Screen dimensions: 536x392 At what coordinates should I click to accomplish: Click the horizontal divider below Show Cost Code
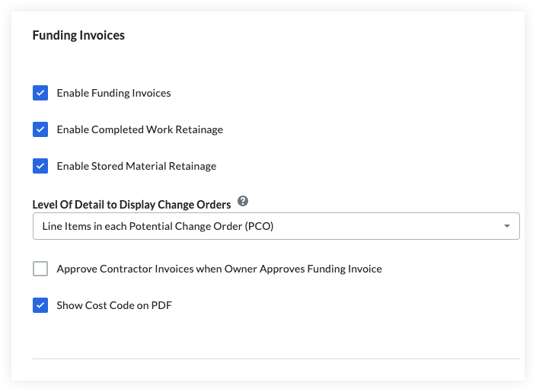(276, 359)
